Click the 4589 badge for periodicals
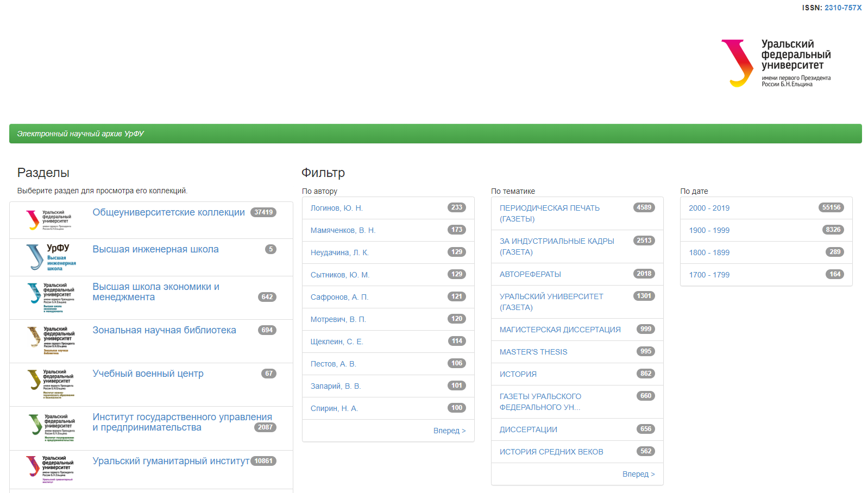The width and height of the screenshot is (868, 493). click(644, 207)
